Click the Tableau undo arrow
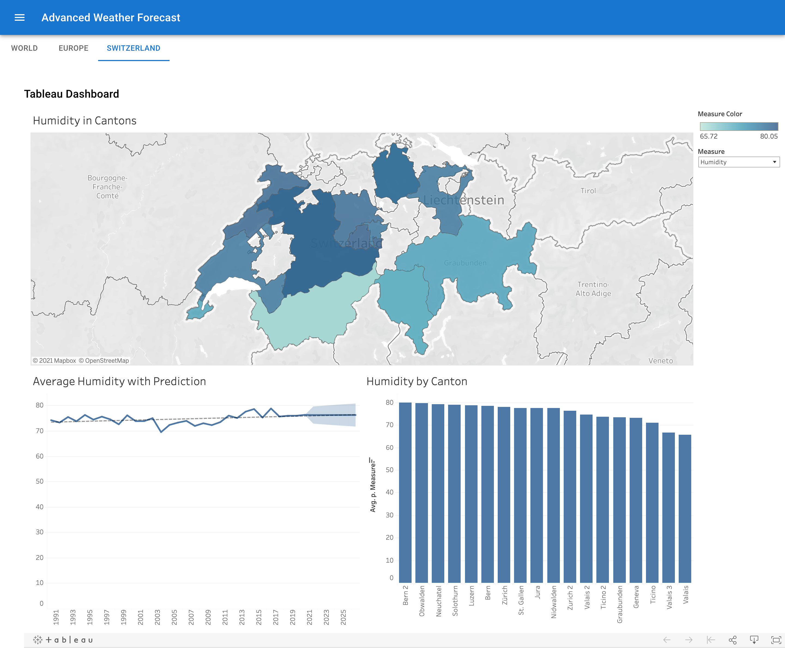This screenshot has height=672, width=785. point(667,640)
